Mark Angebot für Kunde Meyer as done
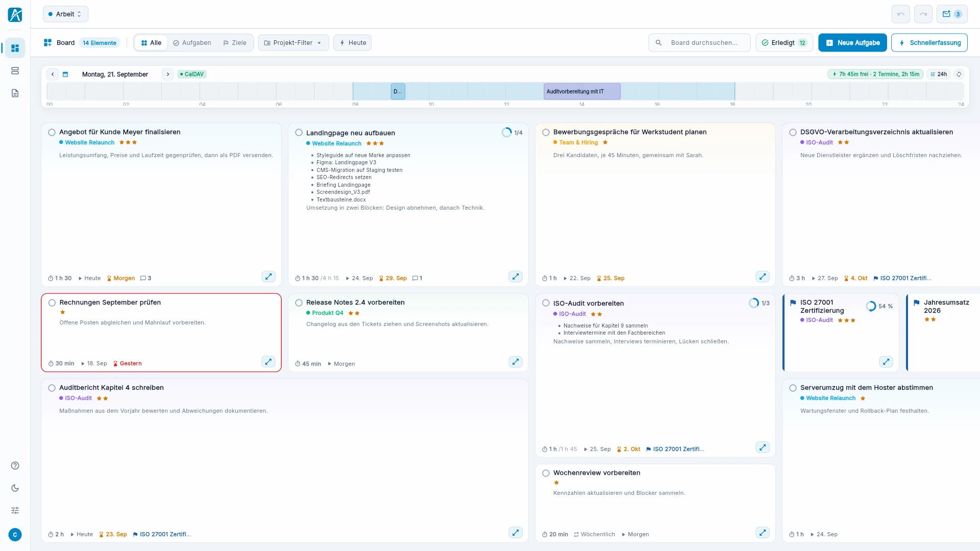The image size is (980, 551). (x=52, y=132)
